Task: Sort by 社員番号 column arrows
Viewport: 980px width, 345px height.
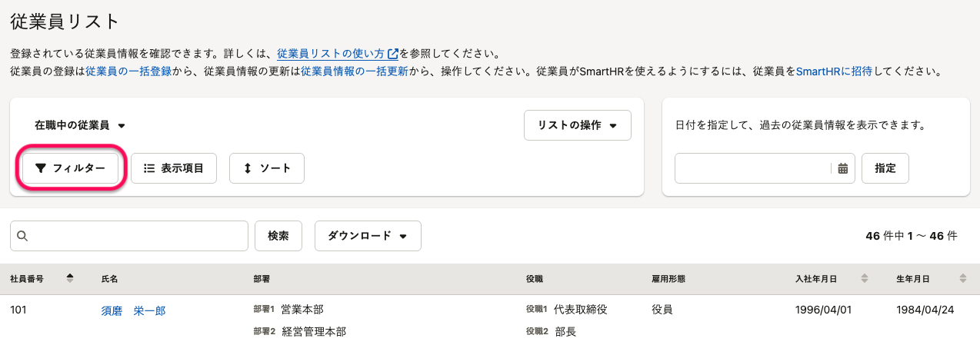Action: tap(70, 278)
